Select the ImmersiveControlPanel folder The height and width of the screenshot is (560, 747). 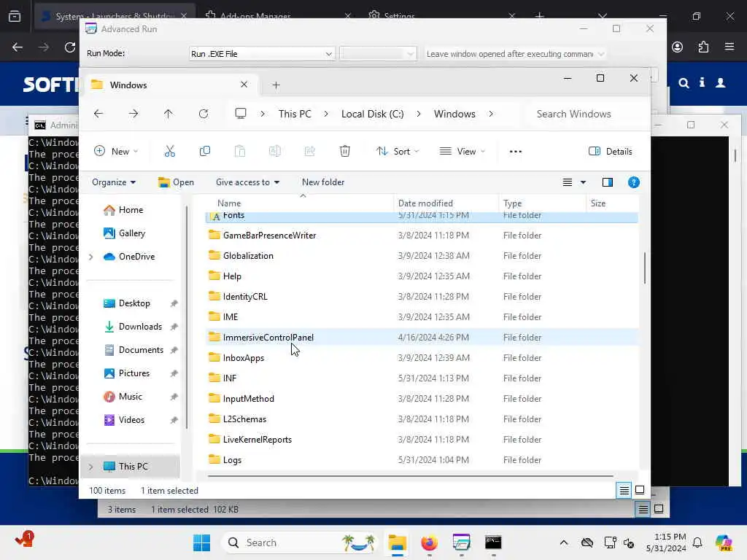pos(422,337)
